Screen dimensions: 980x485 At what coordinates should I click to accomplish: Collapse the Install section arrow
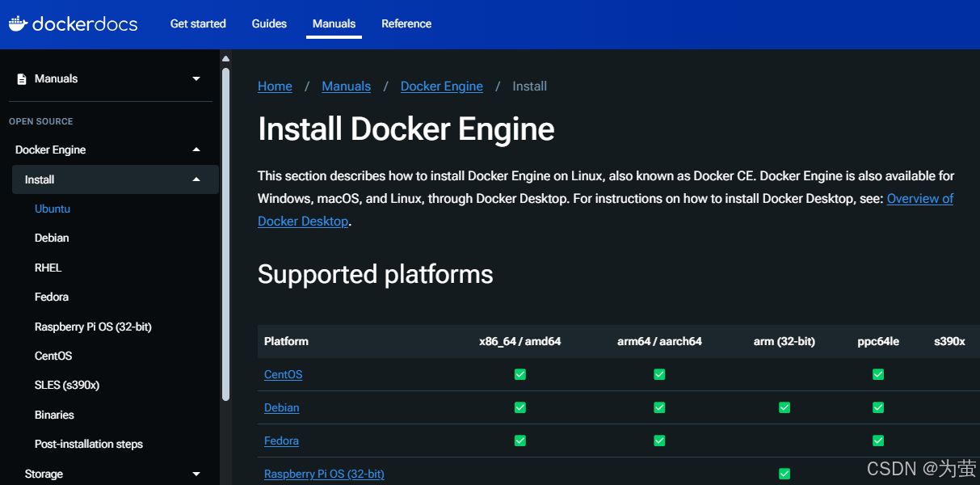196,179
